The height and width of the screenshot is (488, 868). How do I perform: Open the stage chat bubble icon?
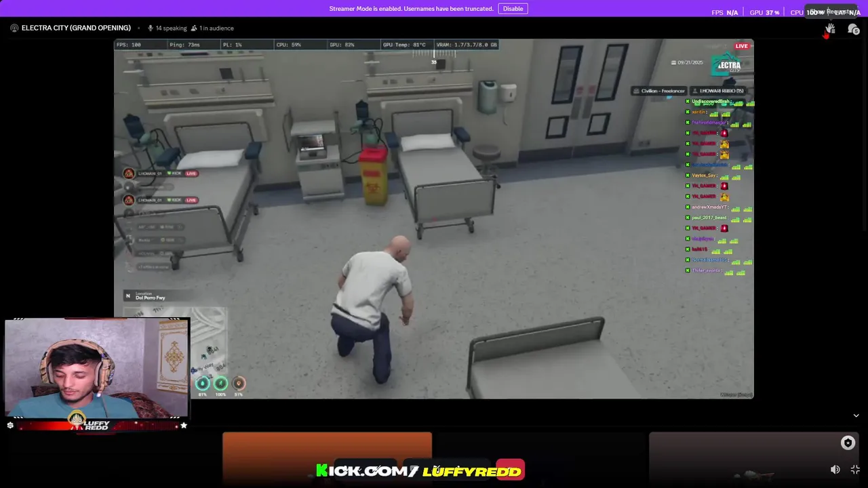(853, 29)
